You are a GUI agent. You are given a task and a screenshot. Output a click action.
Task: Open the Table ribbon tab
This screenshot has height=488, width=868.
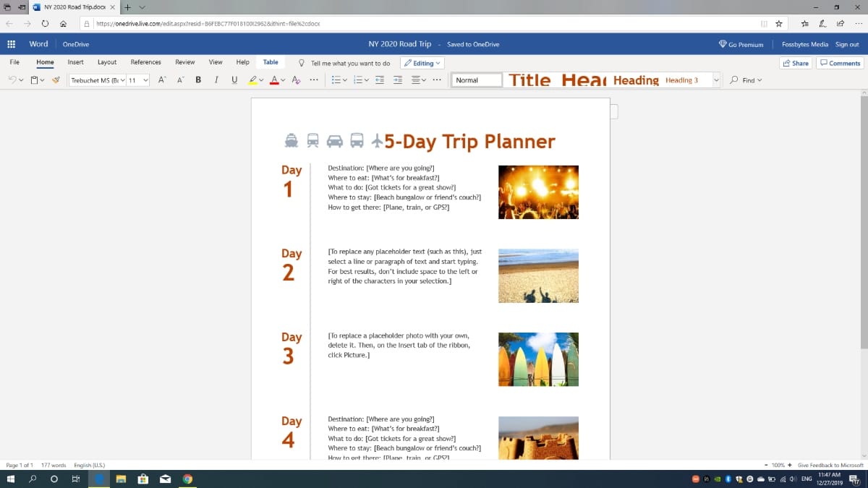point(271,62)
